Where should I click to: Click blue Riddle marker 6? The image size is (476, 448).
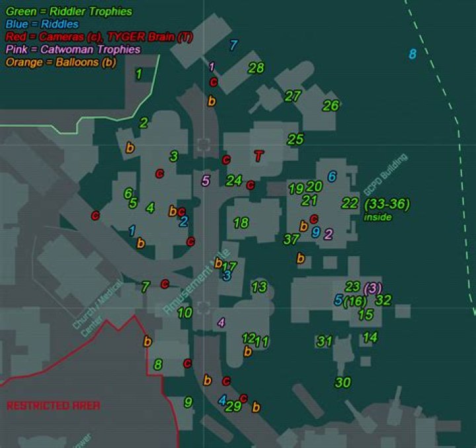tap(332, 176)
